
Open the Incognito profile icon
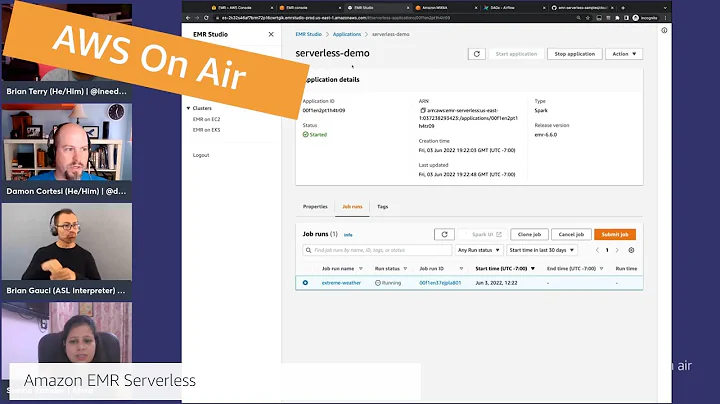click(x=636, y=18)
